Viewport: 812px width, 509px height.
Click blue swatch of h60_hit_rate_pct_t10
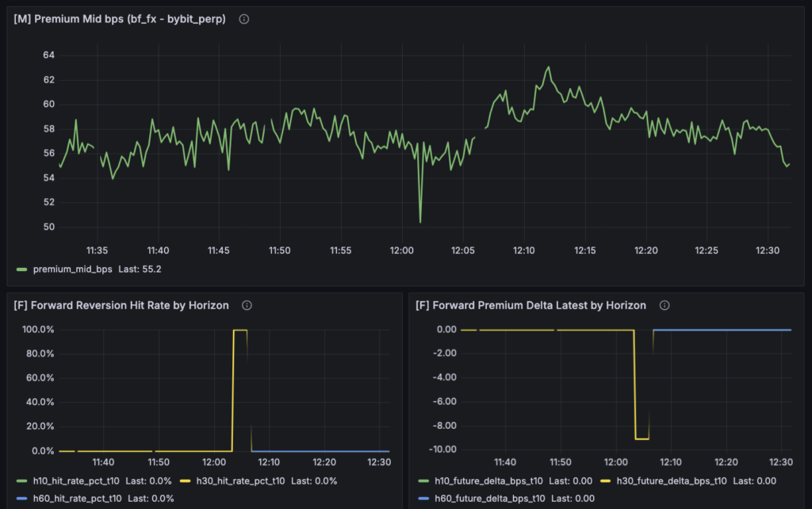pos(22,498)
